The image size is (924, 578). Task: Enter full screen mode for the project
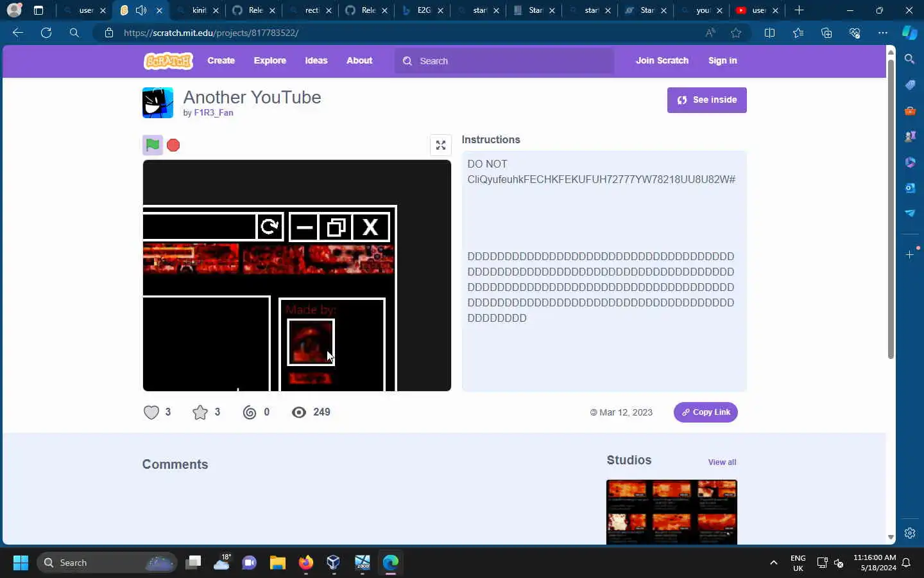[441, 145]
